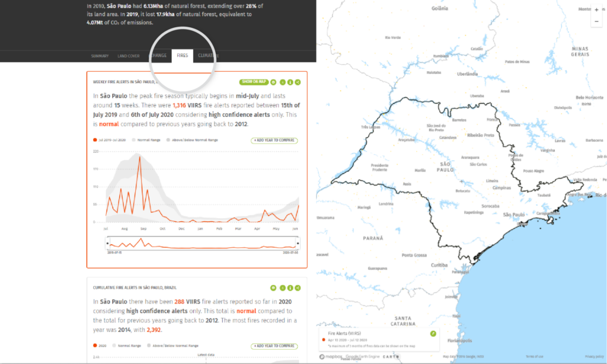607x364 pixels.
Task: Open settings icon on cumulative fire alerts widget
Action: 273,288
